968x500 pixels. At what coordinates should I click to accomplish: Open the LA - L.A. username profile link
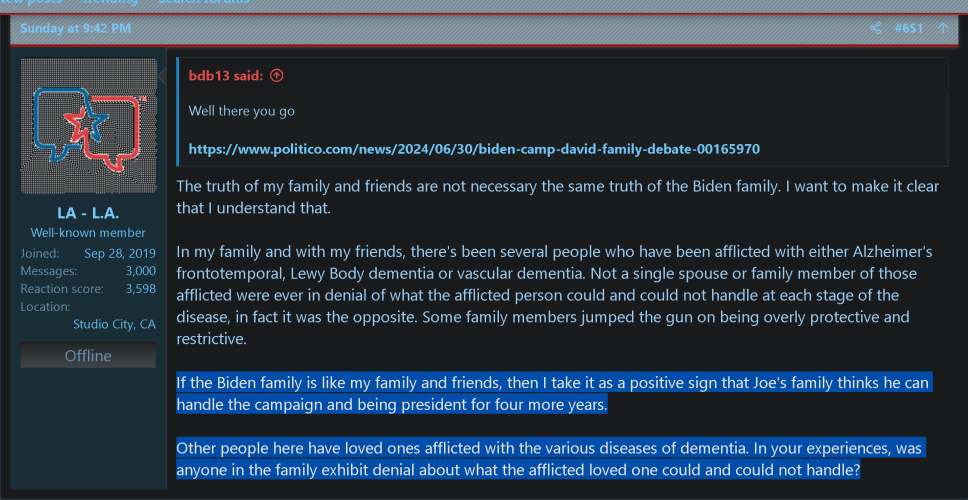[x=88, y=214]
